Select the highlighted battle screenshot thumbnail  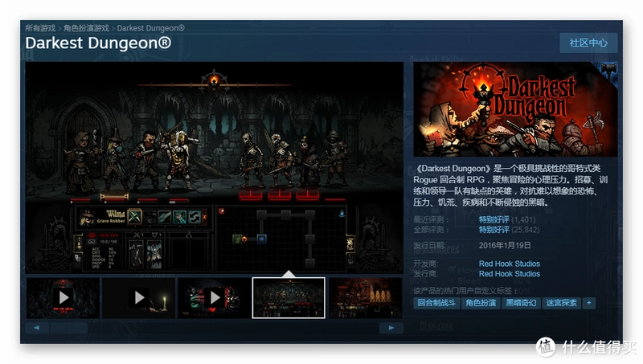pyautogui.click(x=289, y=297)
